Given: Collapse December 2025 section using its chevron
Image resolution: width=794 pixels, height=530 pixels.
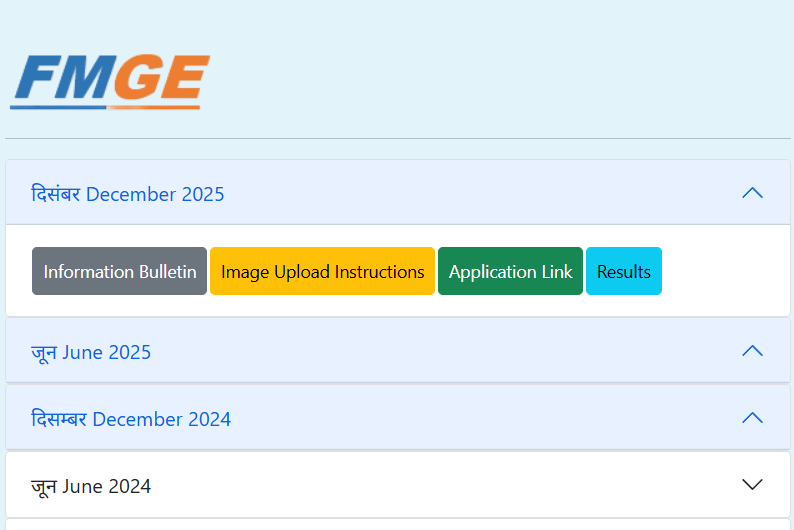Looking at the screenshot, I should click(752, 193).
